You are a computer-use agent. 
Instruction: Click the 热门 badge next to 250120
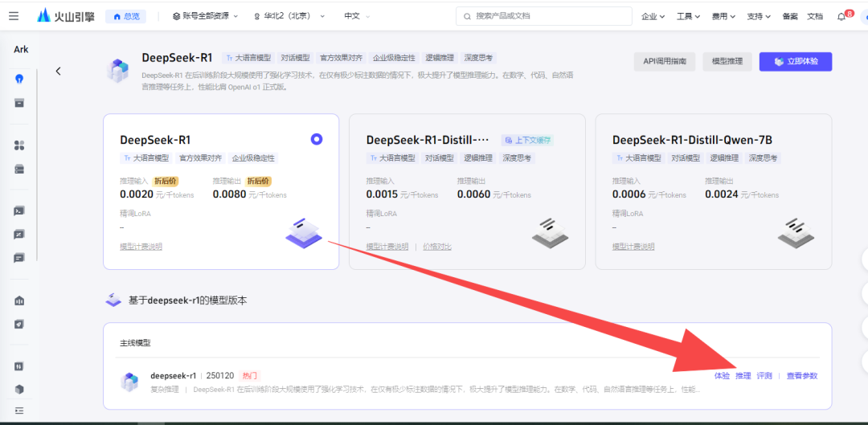248,376
